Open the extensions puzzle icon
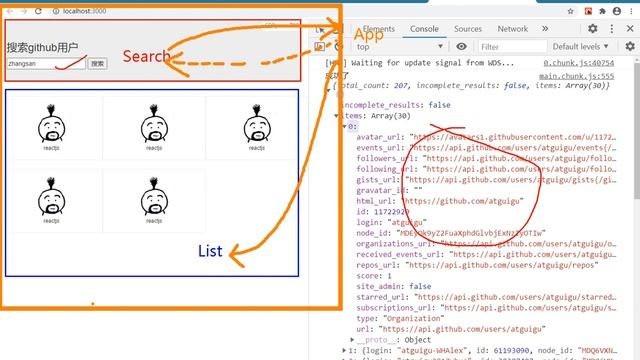The image size is (640, 360). coord(602,11)
